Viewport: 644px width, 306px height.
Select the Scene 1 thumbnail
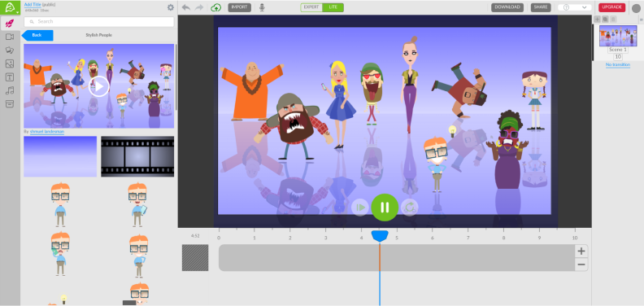pyautogui.click(x=618, y=36)
